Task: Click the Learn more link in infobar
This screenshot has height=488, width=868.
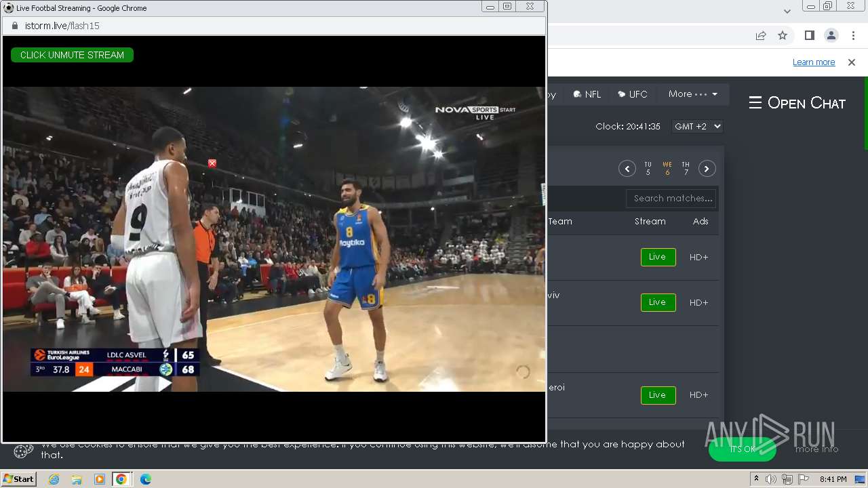Action: coord(814,62)
